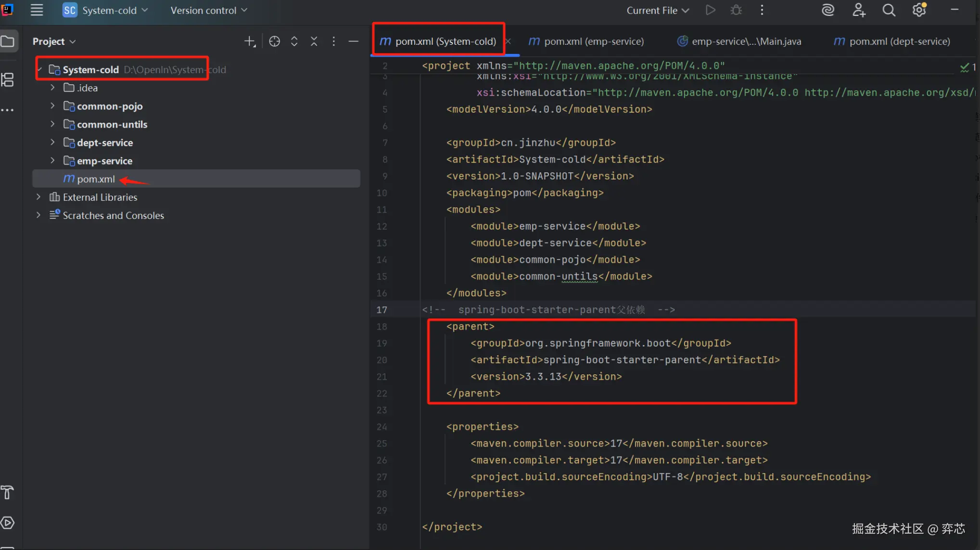Open Search Everywhere magnifier icon
This screenshot has height=550, width=980.
pos(889,10)
